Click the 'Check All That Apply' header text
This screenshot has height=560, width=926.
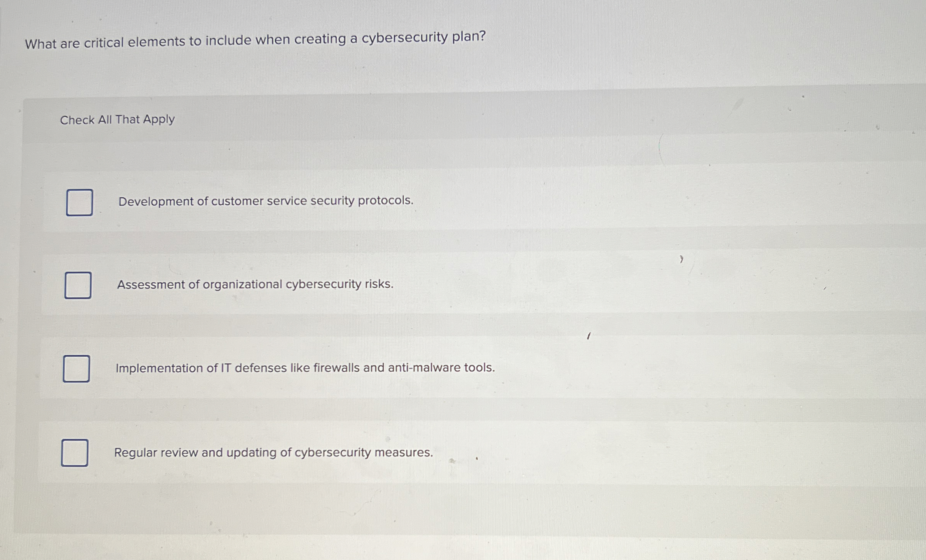click(117, 120)
